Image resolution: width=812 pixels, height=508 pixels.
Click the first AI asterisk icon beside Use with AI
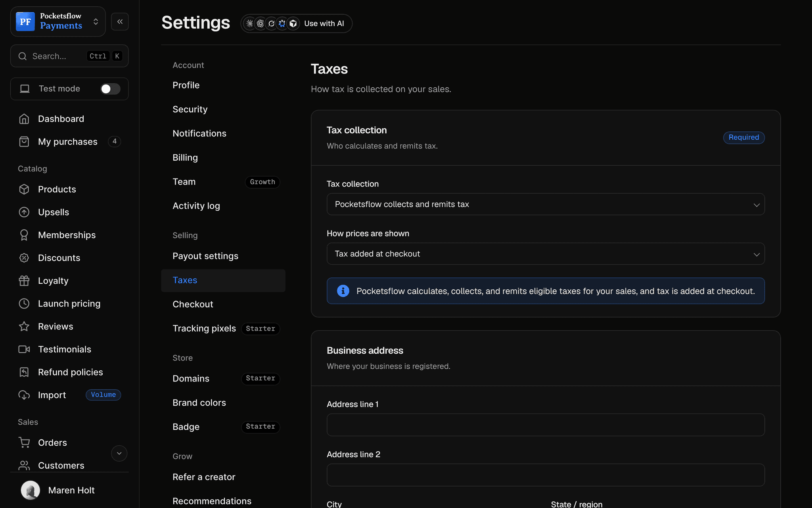click(249, 23)
